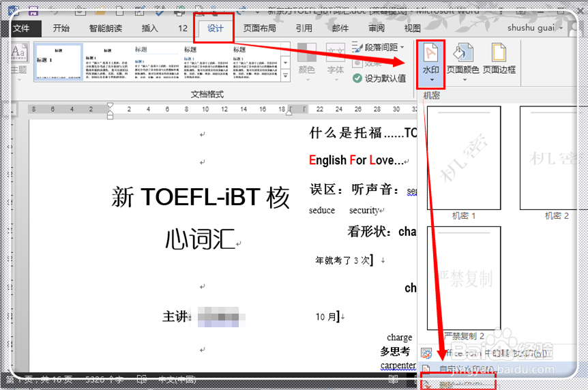Click the text 年就考了 3 次
The image size is (588, 390).
tap(343, 260)
